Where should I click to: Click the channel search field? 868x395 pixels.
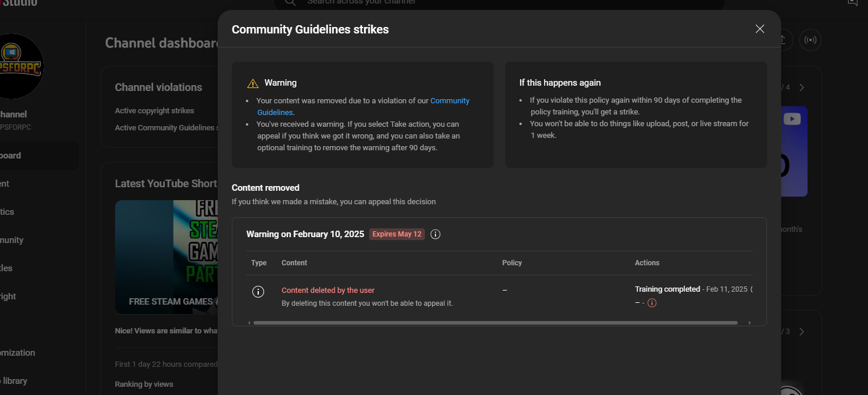499,2
